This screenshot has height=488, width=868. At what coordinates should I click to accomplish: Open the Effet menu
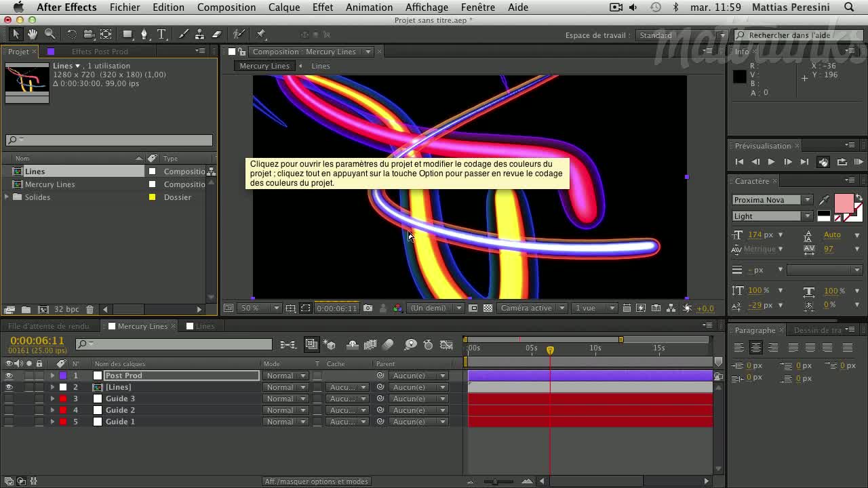click(323, 7)
